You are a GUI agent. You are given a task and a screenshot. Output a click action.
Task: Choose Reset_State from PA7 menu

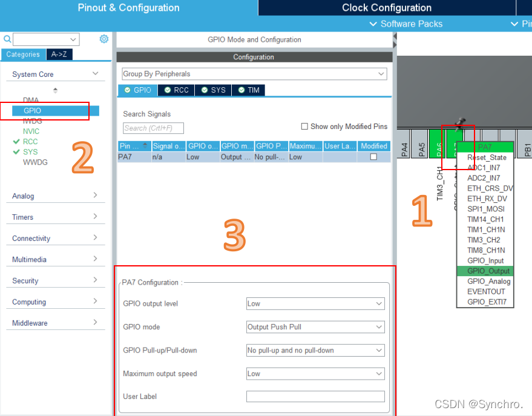[485, 157]
